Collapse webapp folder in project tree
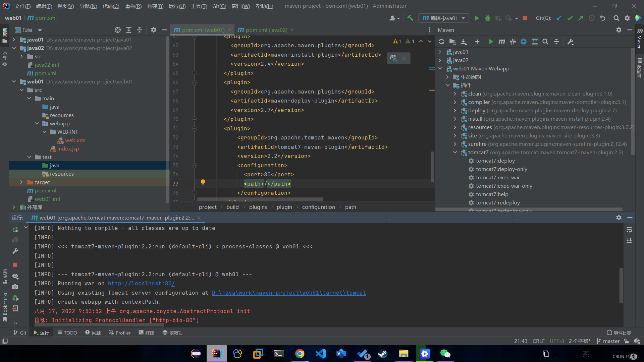The height and width of the screenshot is (362, 644). pos(37,124)
